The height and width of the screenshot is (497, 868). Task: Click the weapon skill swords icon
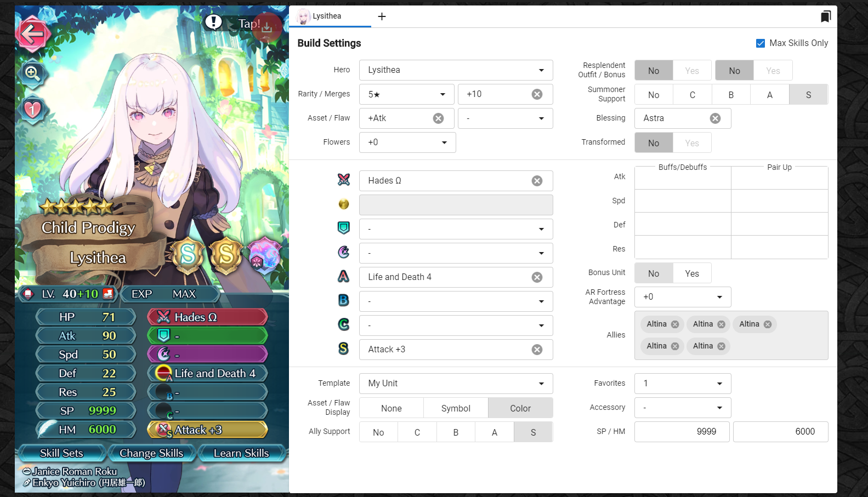tap(344, 180)
